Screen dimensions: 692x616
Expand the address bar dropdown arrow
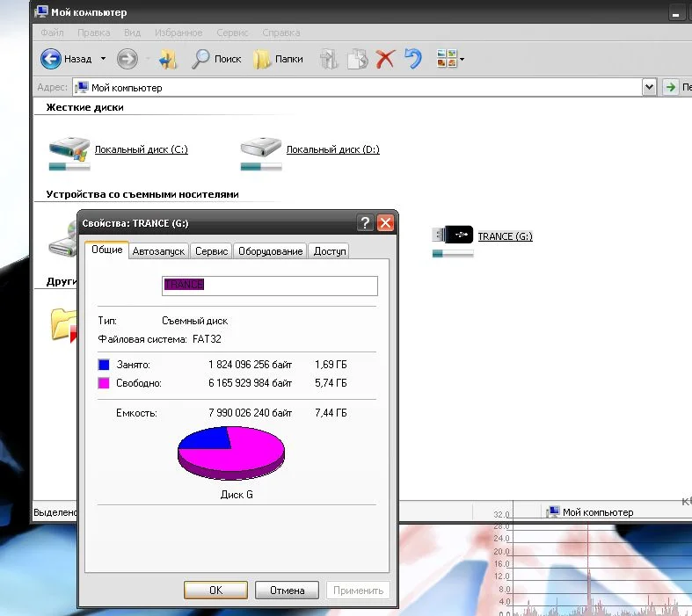[x=649, y=87]
